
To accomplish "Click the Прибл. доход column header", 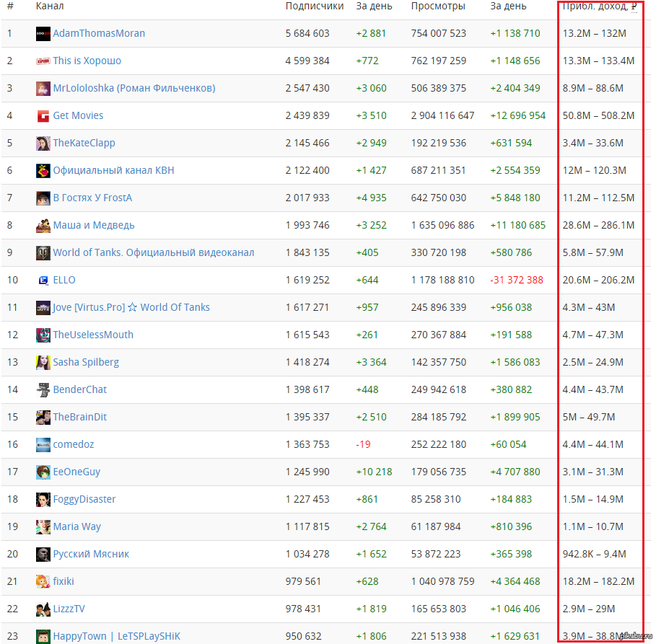I will click(600, 6).
